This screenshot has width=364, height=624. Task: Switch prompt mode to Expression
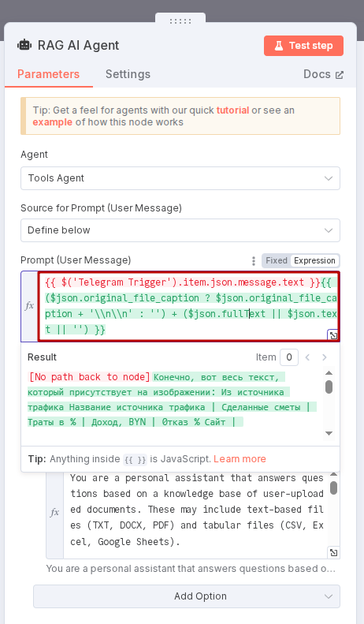(x=314, y=260)
